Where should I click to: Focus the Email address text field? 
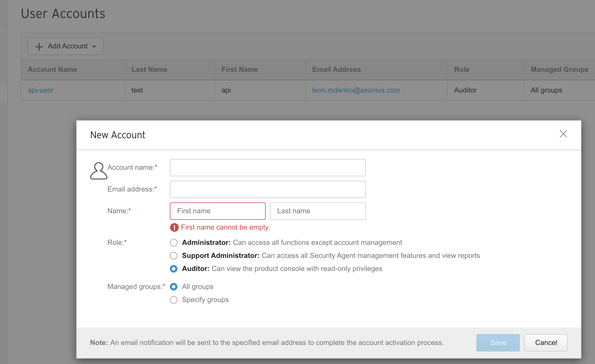(268, 189)
